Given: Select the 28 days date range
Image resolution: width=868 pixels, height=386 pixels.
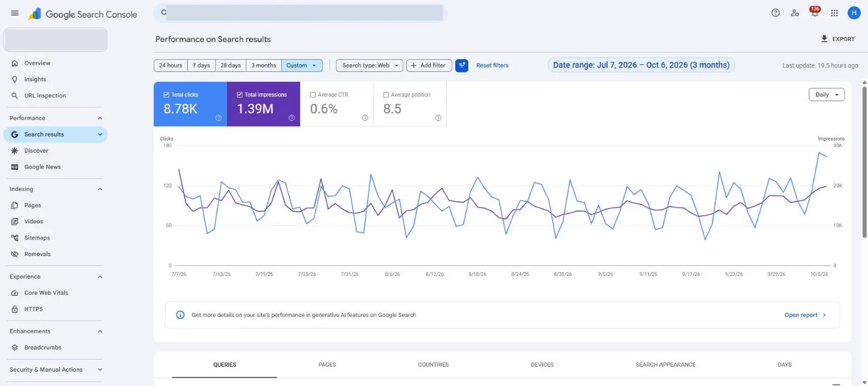Looking at the screenshot, I should click(x=231, y=65).
